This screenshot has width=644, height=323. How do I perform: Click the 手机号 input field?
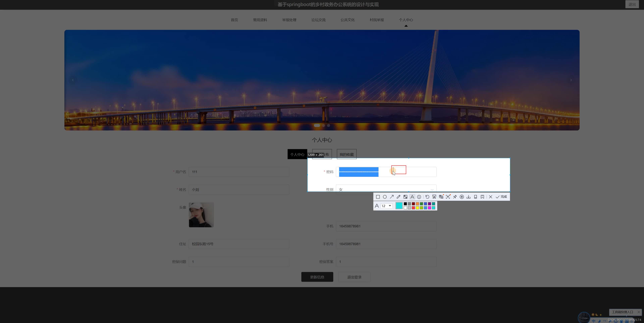pyautogui.click(x=386, y=244)
